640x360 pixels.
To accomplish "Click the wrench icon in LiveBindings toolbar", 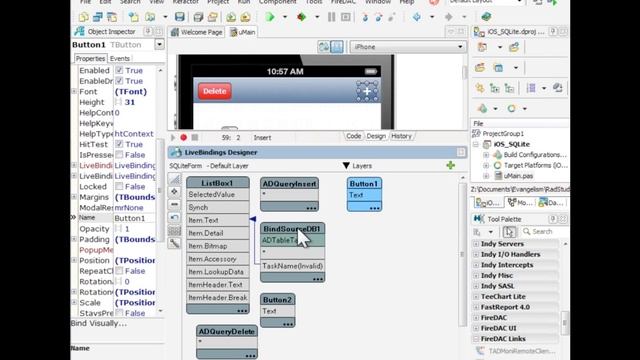I will tap(175, 244).
